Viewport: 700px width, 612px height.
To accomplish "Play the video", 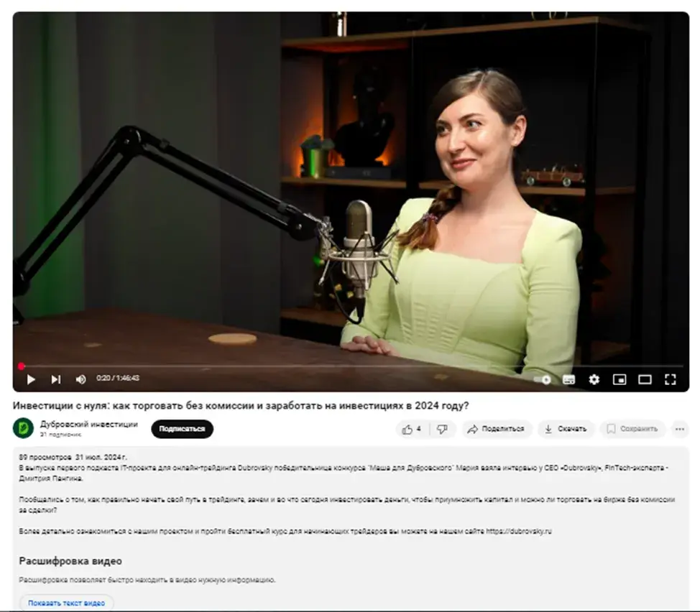I will (x=31, y=379).
